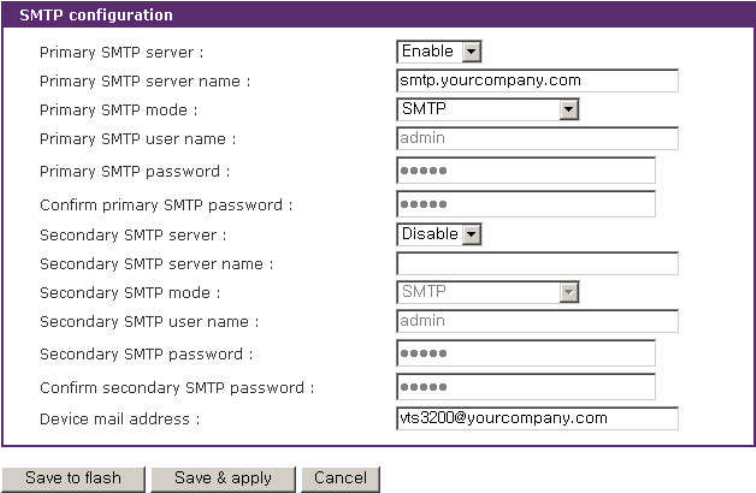This screenshot has height=493, width=756.
Task: Click the Primary SMTP server name field
Action: [x=537, y=80]
